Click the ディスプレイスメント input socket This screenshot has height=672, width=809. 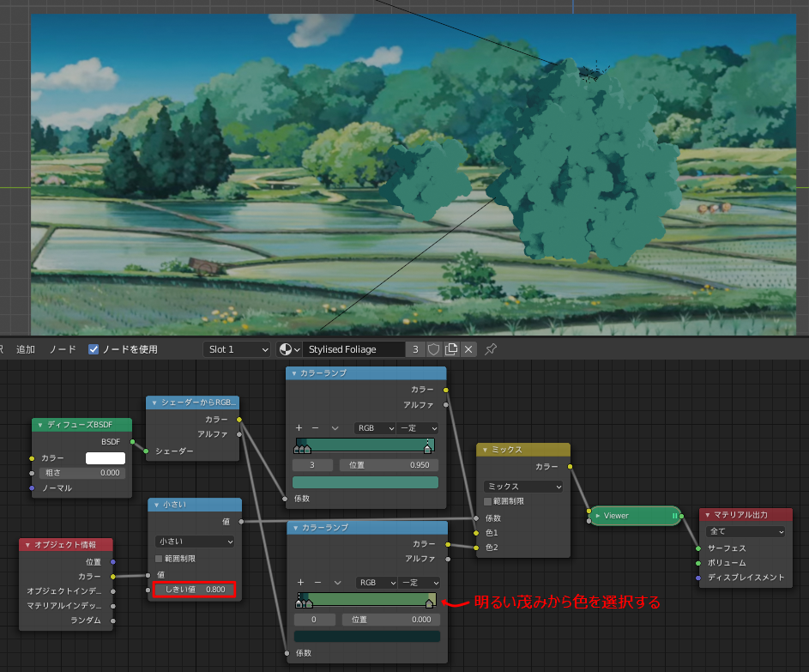point(698,578)
